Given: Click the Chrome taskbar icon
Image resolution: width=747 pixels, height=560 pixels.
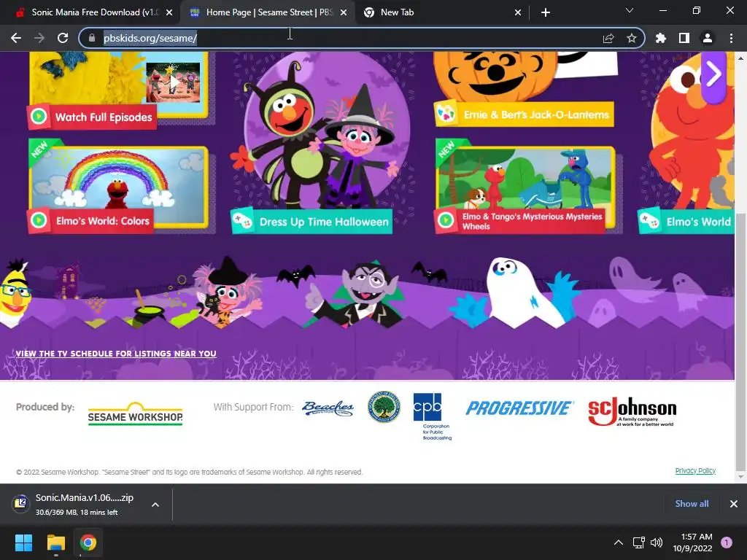Looking at the screenshot, I should (88, 542).
